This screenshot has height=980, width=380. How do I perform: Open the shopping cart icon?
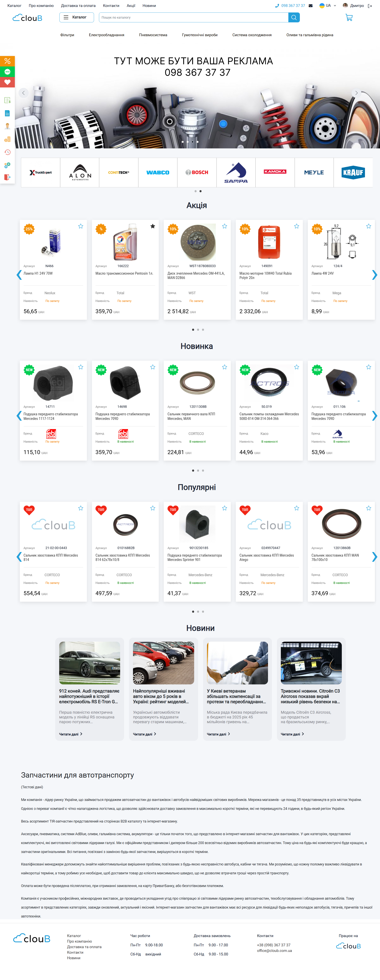(x=349, y=17)
